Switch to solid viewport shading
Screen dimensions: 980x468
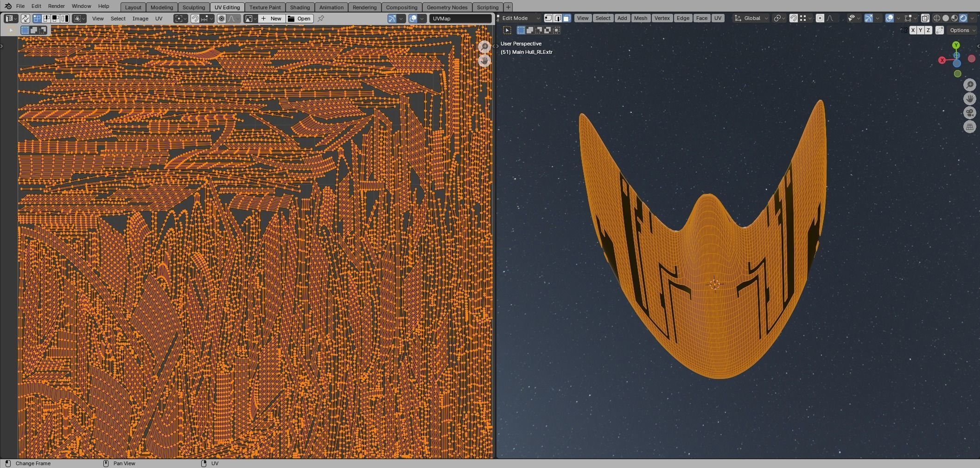pos(946,18)
